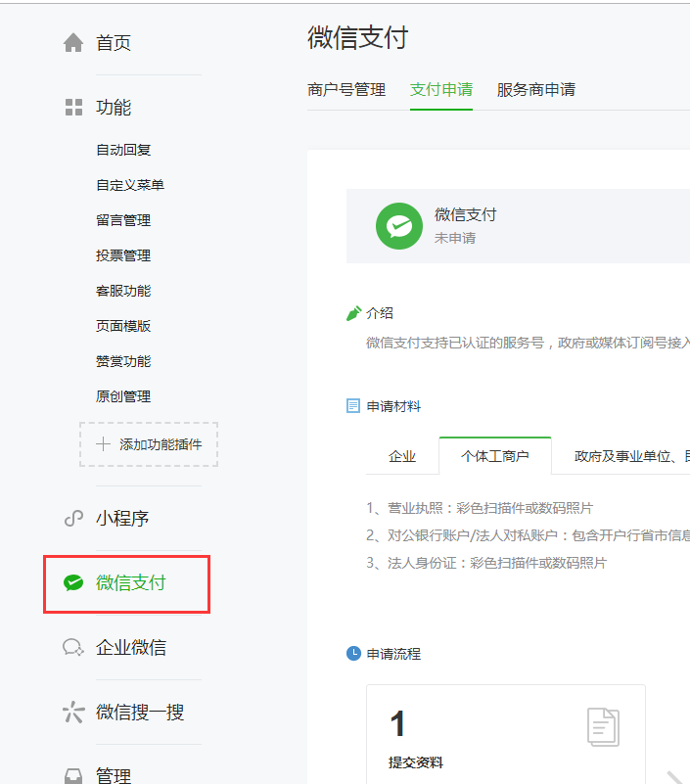Image resolution: width=690 pixels, height=784 pixels.
Task: Open 页面模版
Action: (x=123, y=326)
